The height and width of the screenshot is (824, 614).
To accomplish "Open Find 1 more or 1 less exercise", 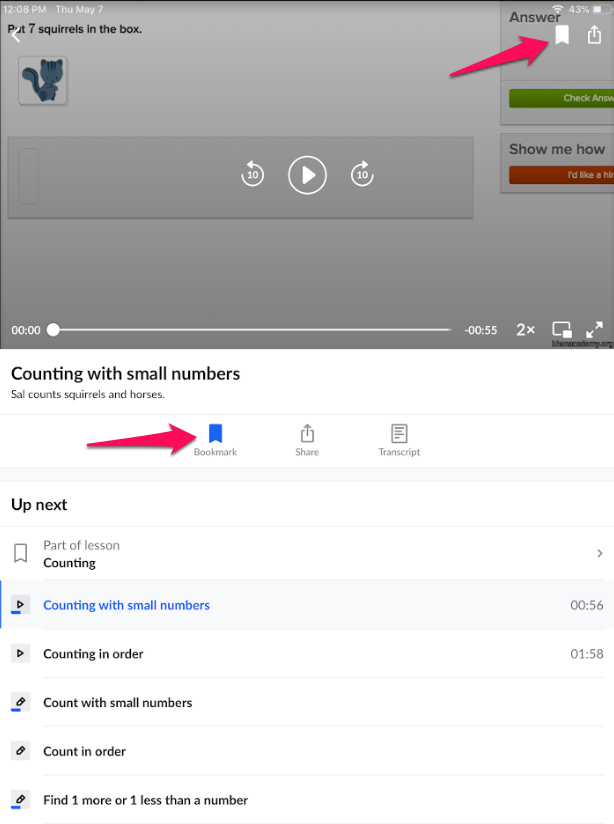I will (307, 800).
